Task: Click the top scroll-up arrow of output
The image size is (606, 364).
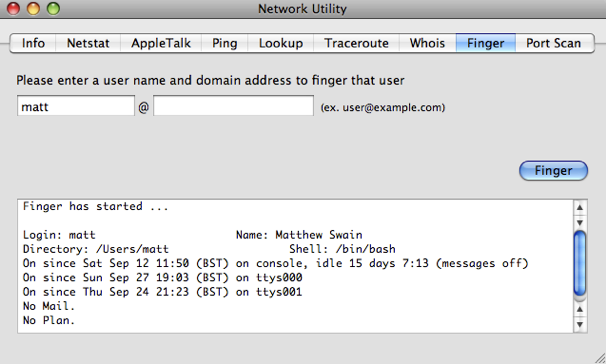Action: 580,208
